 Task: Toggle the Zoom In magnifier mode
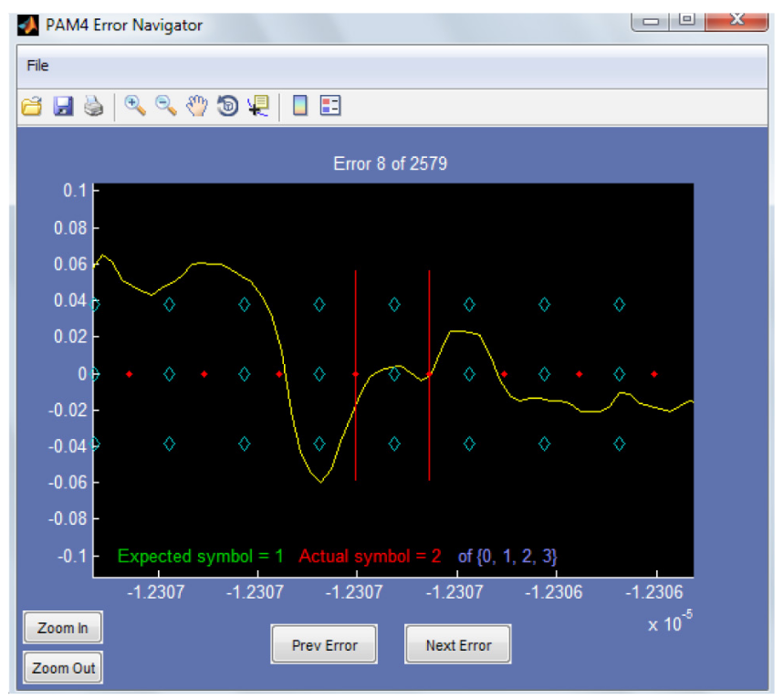133,106
